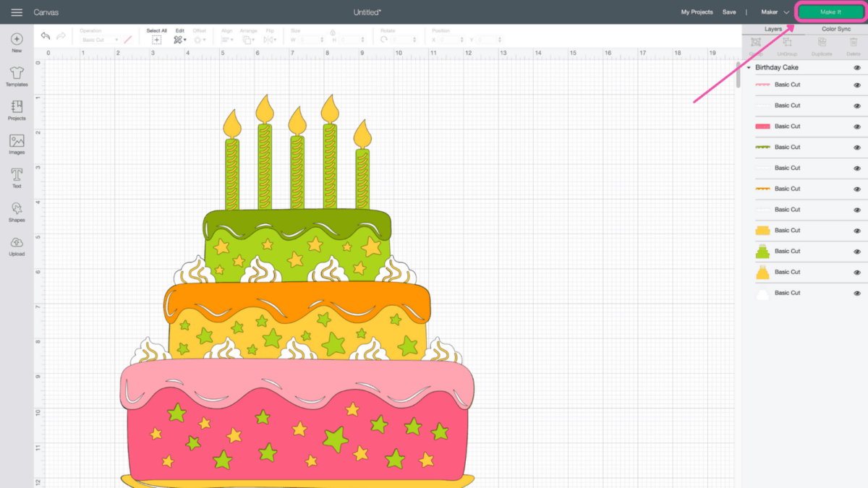
Task: Hide the green wavy frosting layer
Action: [857, 147]
